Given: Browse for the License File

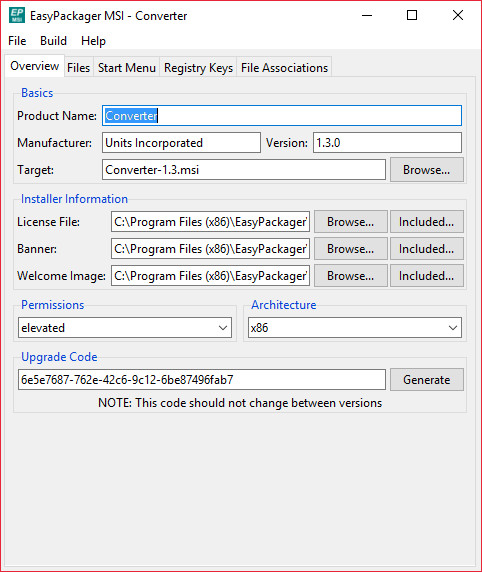Looking at the screenshot, I should [351, 221].
